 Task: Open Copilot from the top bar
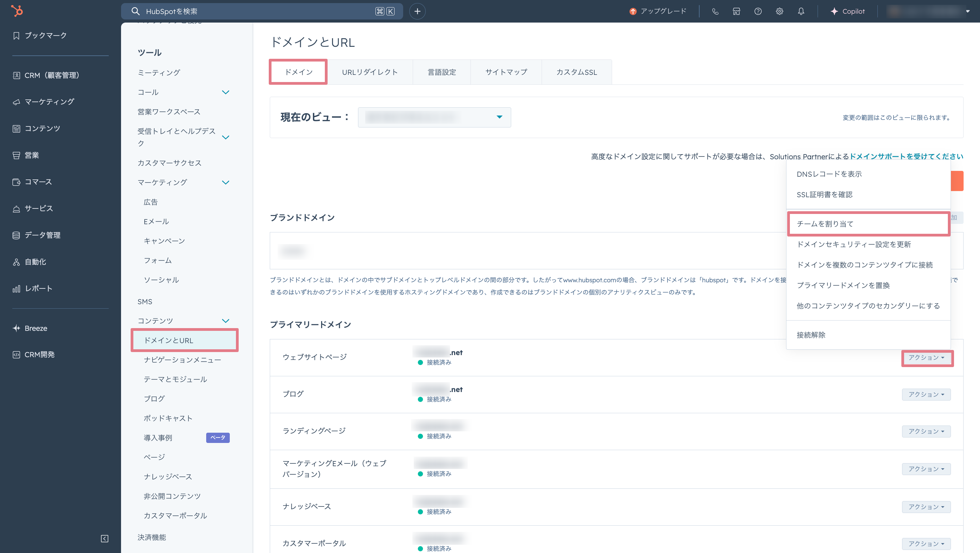pos(848,11)
